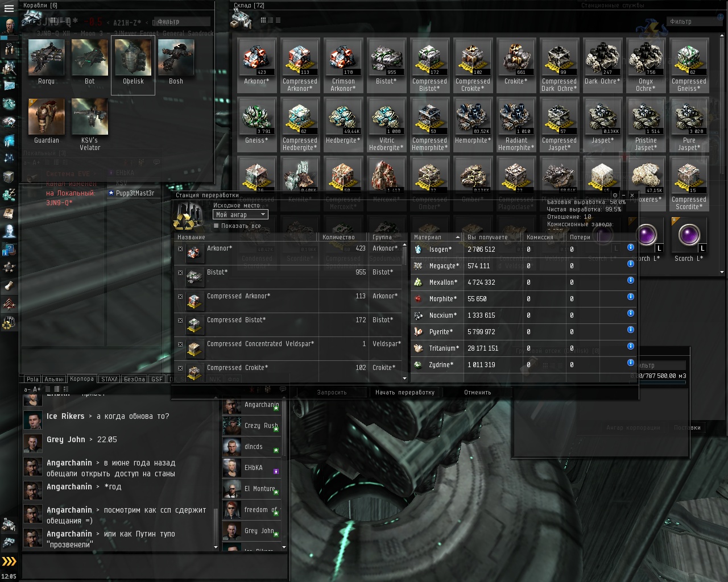Viewport: 728px width, 582px height.
Task: Uncheck the Compressed Crokite reprocessing row
Action: coord(180,368)
